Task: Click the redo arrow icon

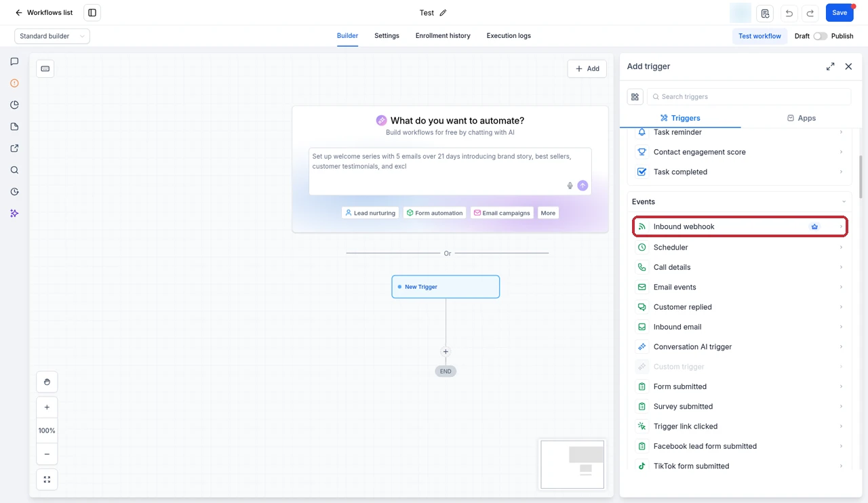Action: tap(810, 13)
